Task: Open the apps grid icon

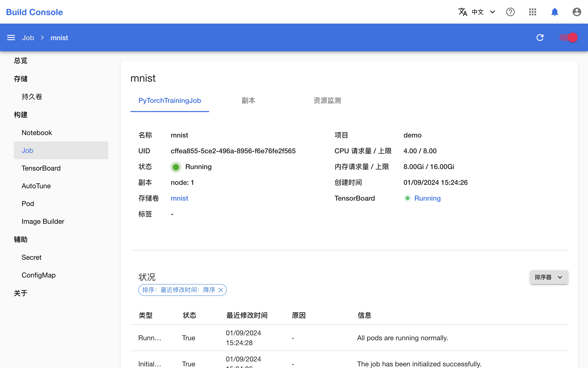Action: click(x=532, y=12)
